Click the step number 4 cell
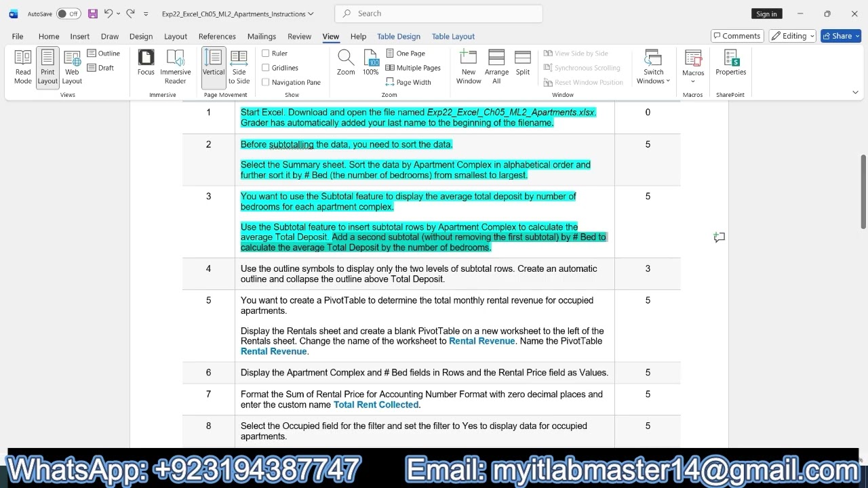 pyautogui.click(x=208, y=274)
